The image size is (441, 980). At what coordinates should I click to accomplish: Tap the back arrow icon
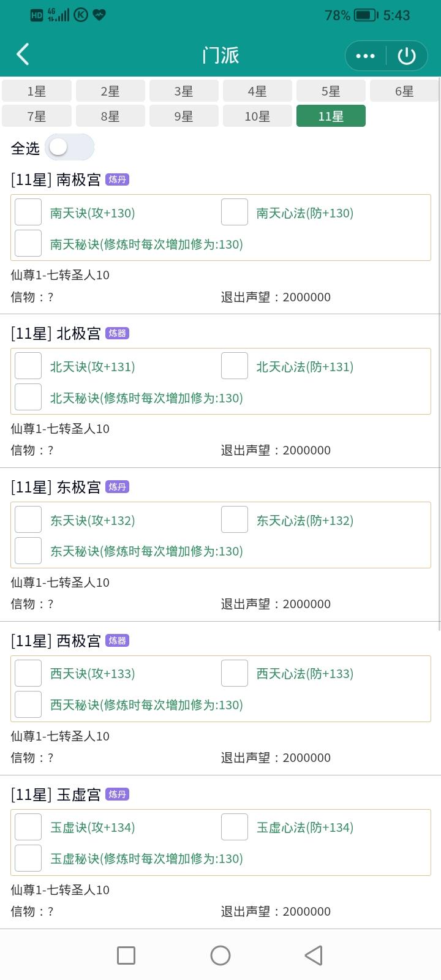23,55
